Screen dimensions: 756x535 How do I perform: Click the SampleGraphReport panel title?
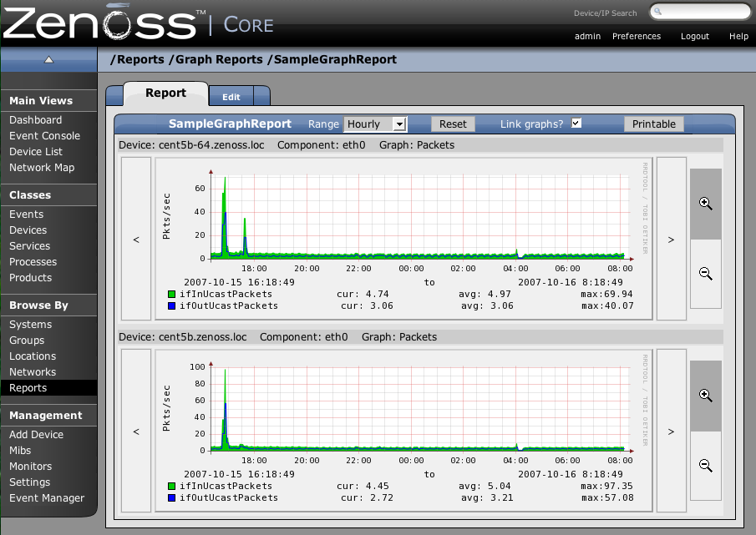230,124
